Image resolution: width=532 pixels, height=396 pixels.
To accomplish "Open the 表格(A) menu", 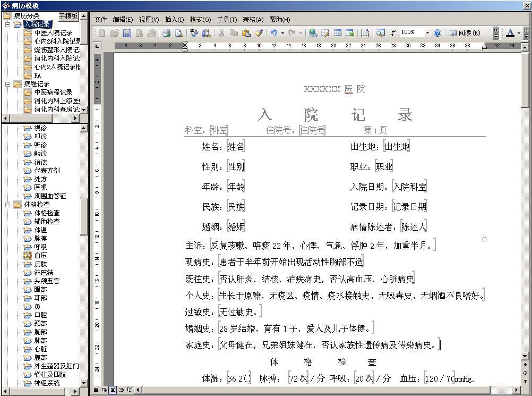I will (253, 20).
